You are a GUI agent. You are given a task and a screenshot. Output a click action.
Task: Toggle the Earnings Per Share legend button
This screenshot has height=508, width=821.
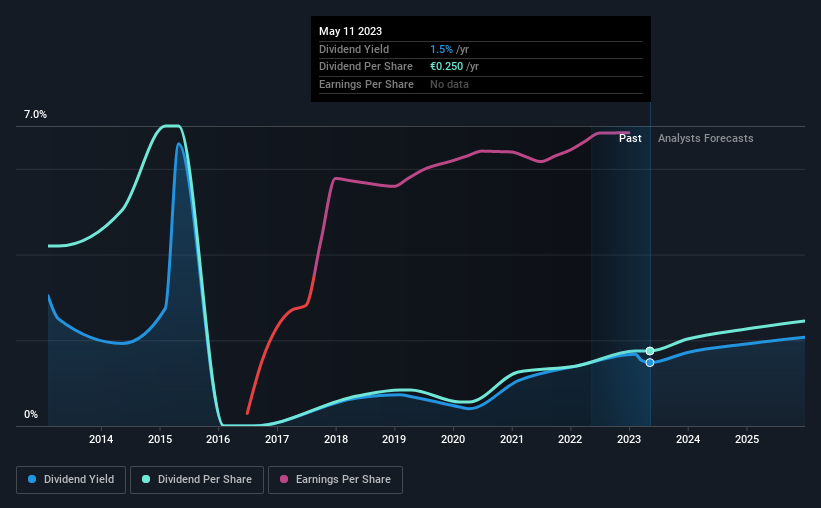point(335,480)
